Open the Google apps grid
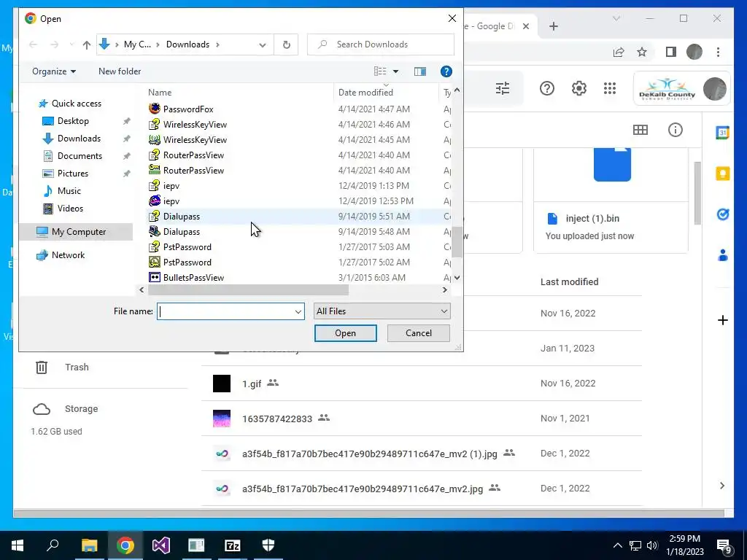Viewport: 747px width, 560px height. pos(610,88)
